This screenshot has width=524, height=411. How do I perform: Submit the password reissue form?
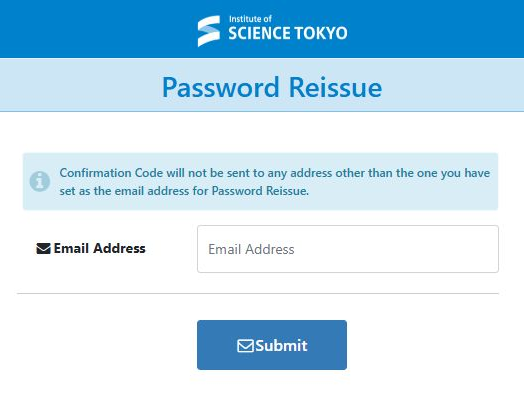point(272,345)
